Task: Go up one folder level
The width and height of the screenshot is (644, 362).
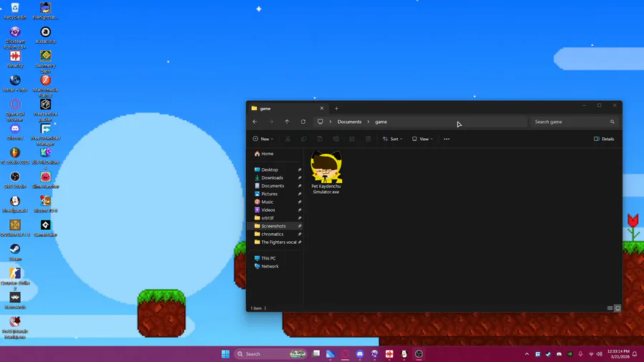Action: pyautogui.click(x=287, y=122)
